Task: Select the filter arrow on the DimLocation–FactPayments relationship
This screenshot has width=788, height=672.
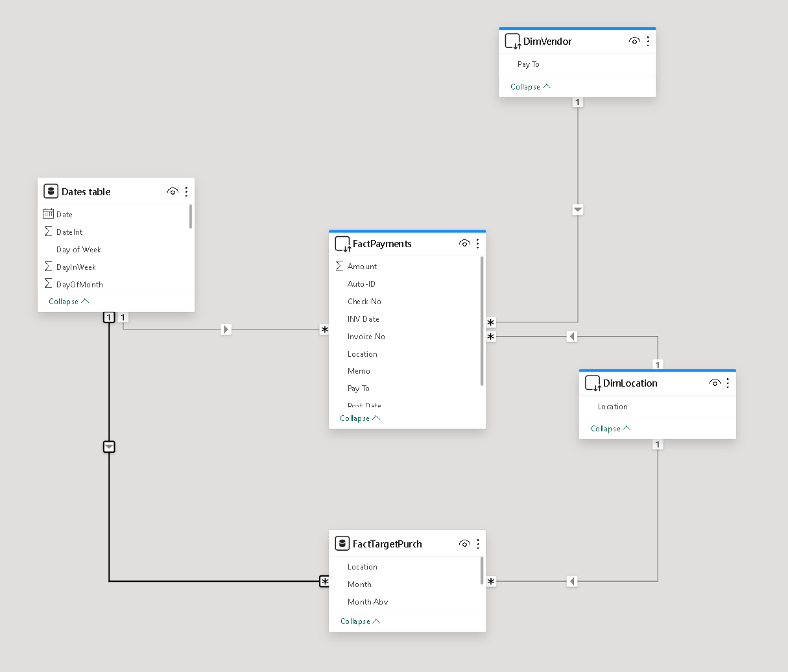Action: (x=571, y=336)
